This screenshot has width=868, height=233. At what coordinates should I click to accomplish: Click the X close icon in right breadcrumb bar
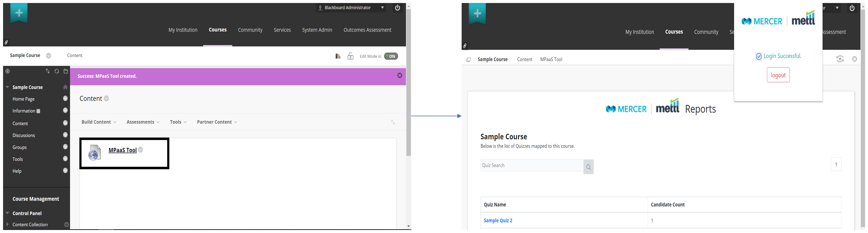tap(854, 59)
